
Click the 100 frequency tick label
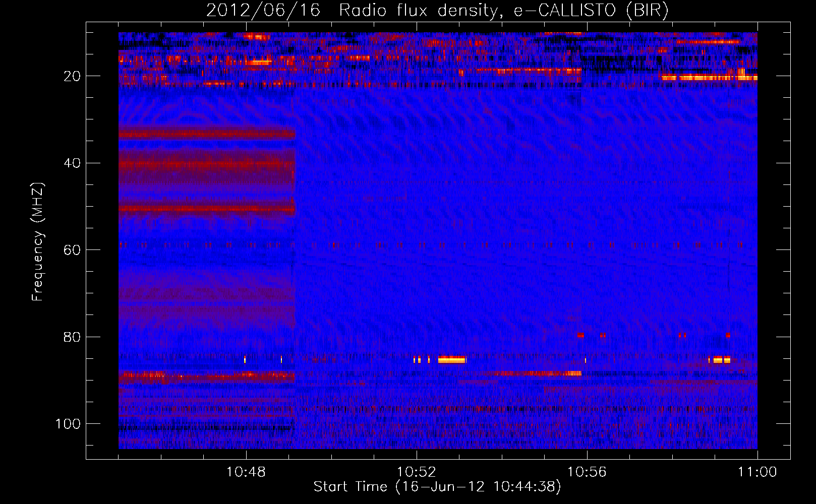pos(68,424)
